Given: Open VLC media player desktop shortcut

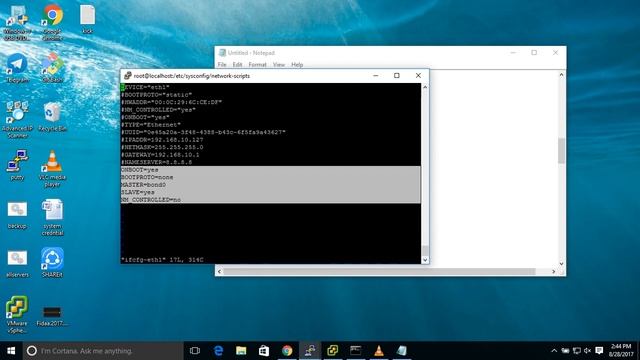Looking at the screenshot, I should (x=52, y=169).
